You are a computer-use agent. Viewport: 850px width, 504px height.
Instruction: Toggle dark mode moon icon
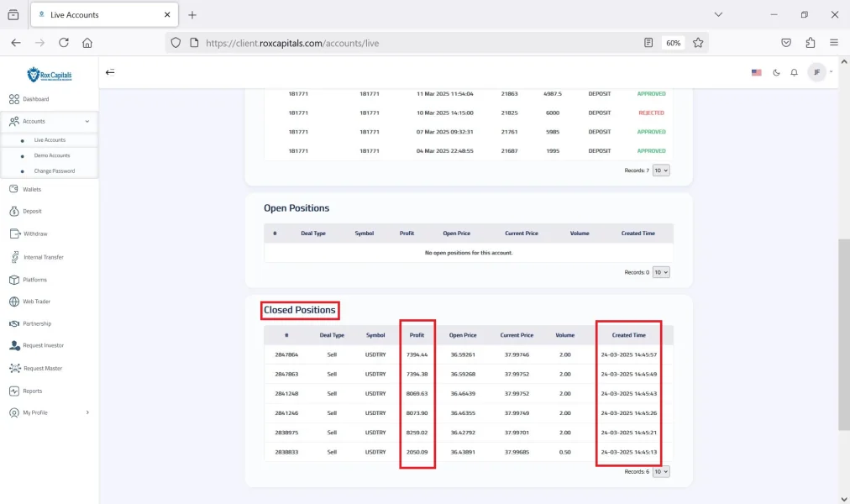[x=776, y=73]
